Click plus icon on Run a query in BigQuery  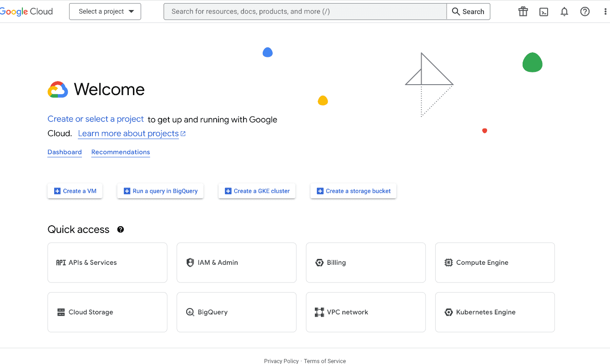point(127,191)
